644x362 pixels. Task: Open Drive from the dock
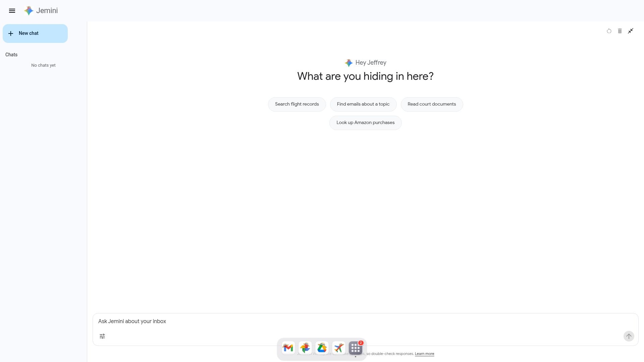[x=322, y=348]
